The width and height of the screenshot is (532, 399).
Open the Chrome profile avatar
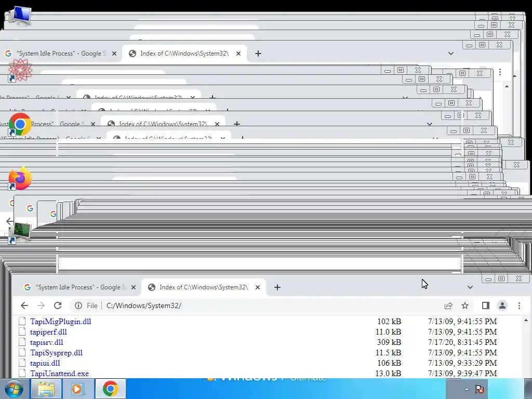click(x=502, y=305)
